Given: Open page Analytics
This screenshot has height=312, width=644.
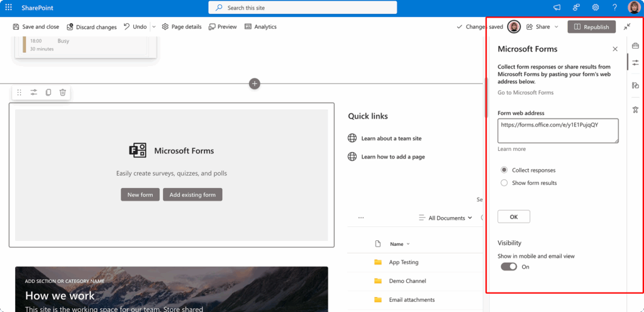Looking at the screenshot, I should pos(260,26).
